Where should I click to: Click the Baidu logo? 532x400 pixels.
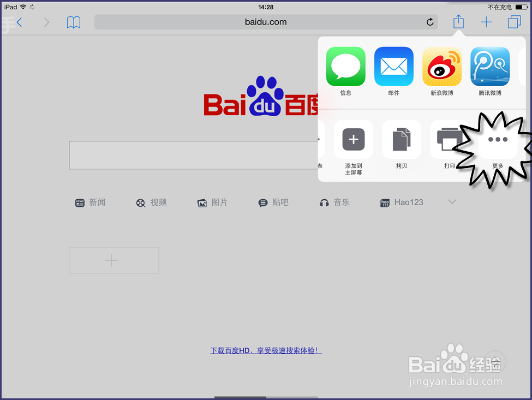(261, 97)
